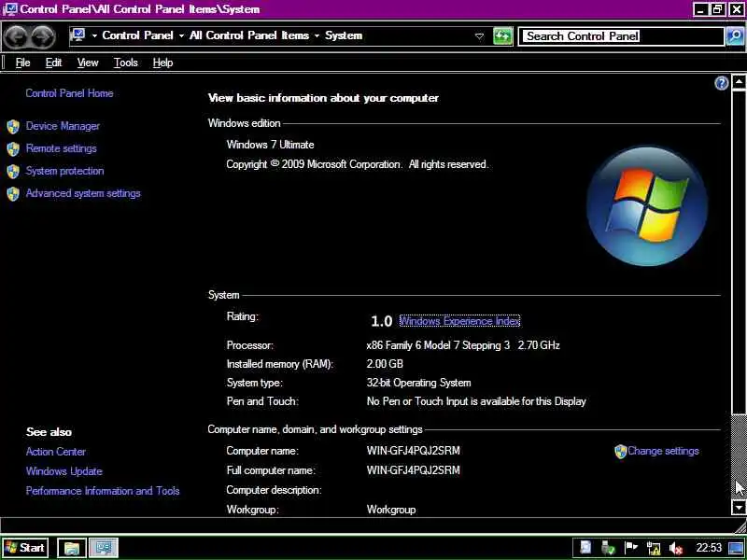Expand the arrow after Control Panel breadcrumb
The height and width of the screenshot is (560, 747).
pyautogui.click(x=181, y=35)
